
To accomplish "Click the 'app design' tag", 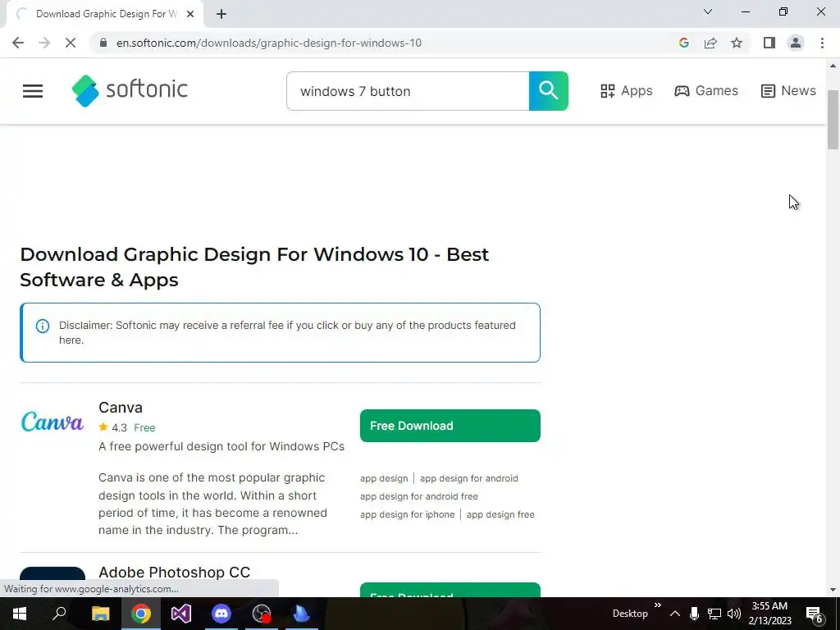I will click(x=384, y=478).
